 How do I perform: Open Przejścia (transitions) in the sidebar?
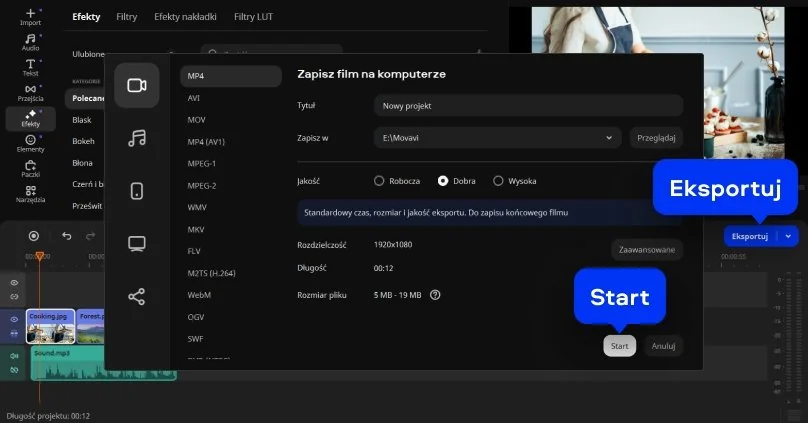pyautogui.click(x=30, y=93)
